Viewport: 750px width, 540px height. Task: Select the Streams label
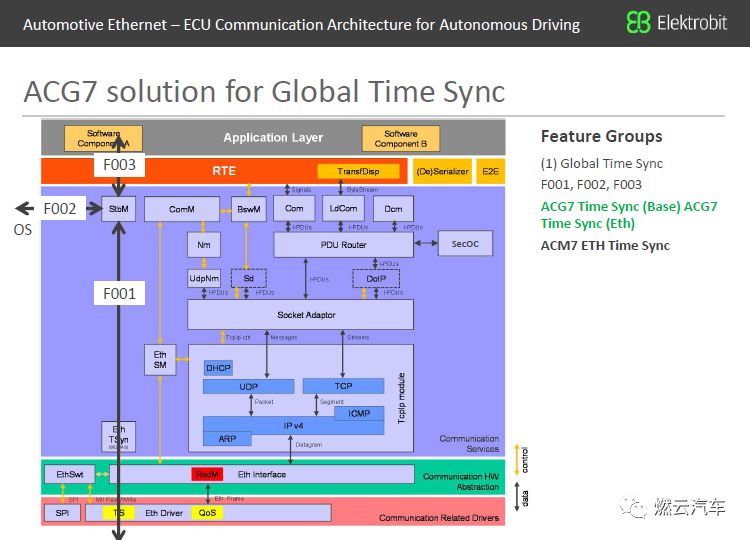click(x=358, y=337)
